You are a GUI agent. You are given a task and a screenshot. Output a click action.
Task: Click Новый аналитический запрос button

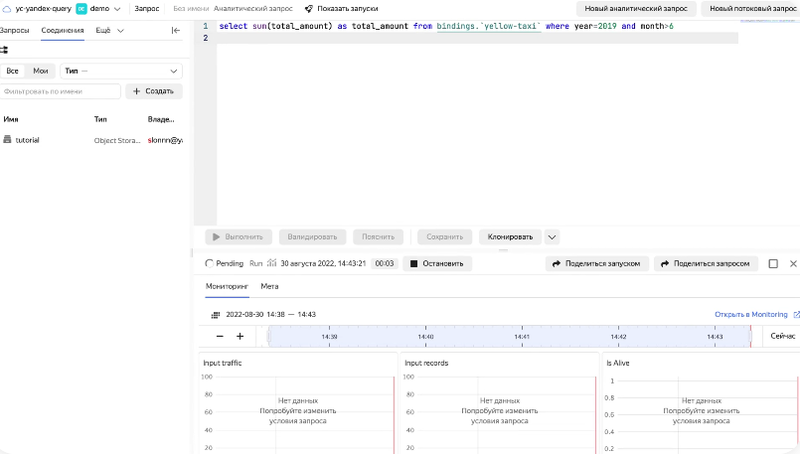point(636,9)
